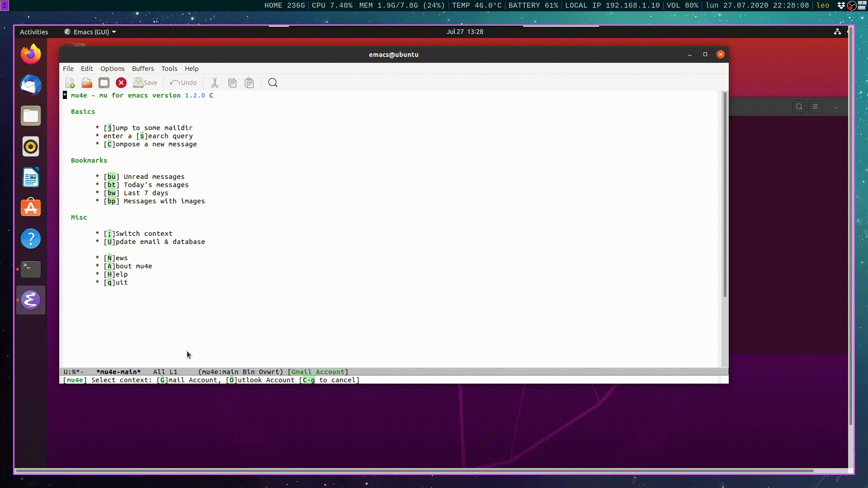Click the Emacs icon in the dock
Image resolution: width=868 pixels, height=488 pixels.
coord(31,300)
